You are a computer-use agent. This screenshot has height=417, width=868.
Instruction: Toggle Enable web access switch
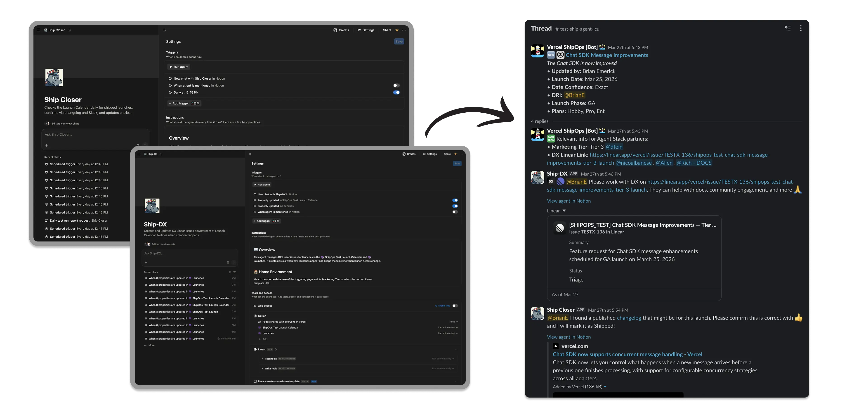coord(455,306)
